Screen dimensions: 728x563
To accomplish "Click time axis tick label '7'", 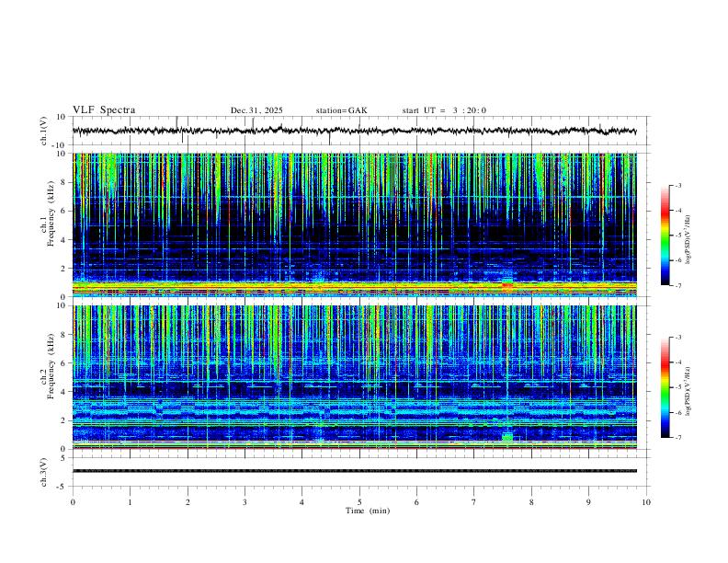I will click(474, 502).
